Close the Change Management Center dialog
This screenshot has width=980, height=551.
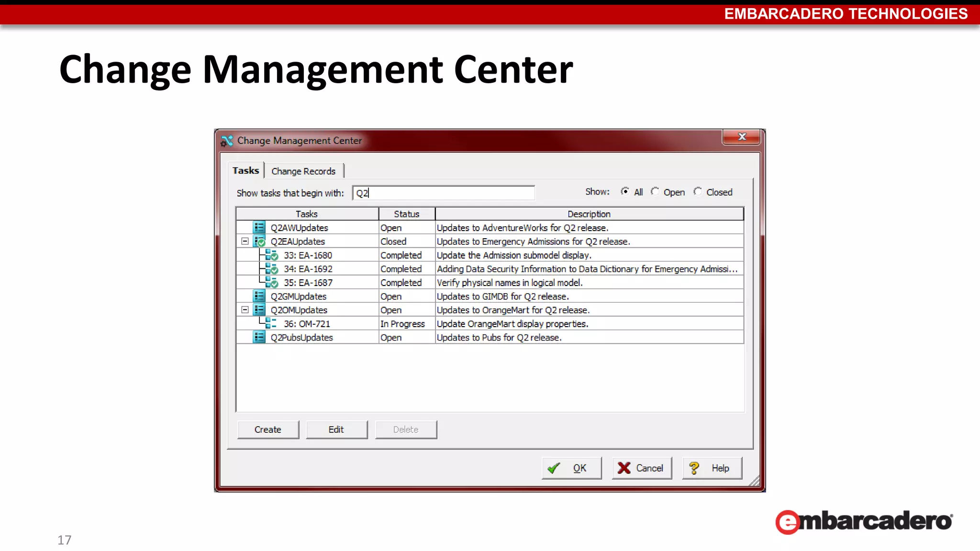click(742, 137)
